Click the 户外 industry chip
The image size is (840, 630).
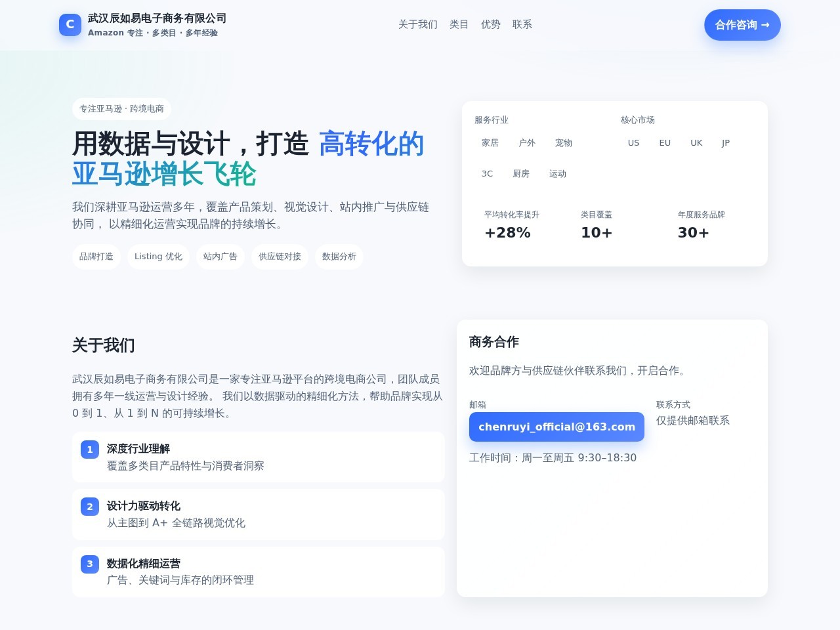click(527, 143)
